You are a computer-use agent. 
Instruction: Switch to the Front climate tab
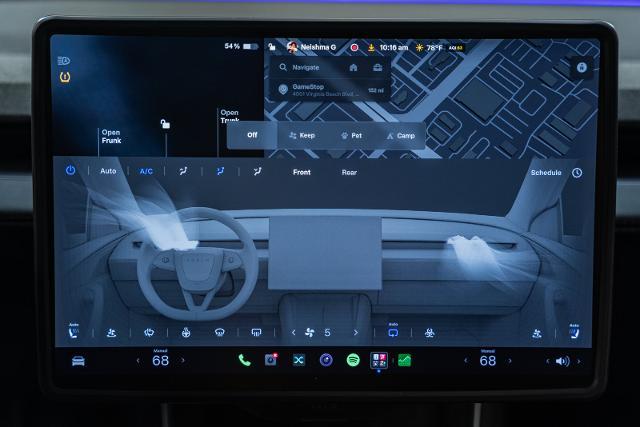[302, 172]
